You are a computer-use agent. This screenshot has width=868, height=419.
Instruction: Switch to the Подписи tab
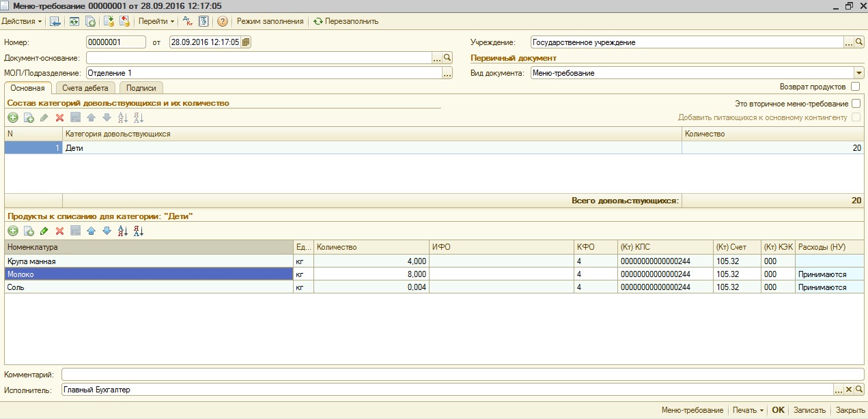click(141, 88)
